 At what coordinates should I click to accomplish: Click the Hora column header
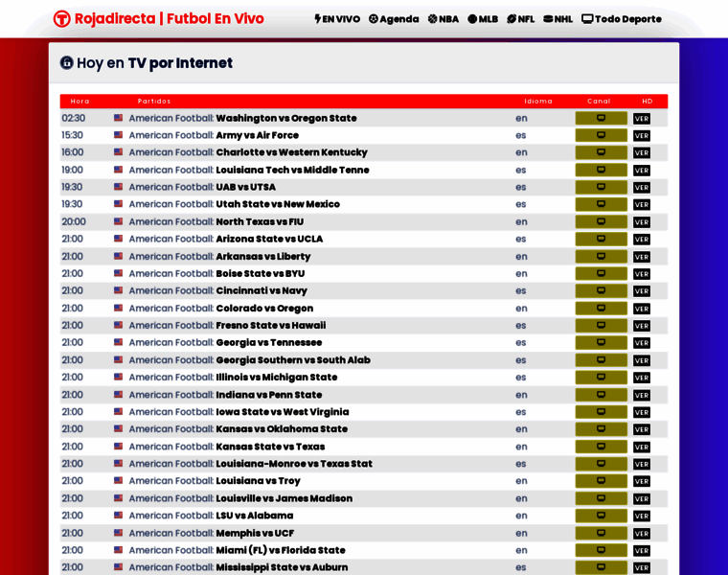[x=80, y=102]
